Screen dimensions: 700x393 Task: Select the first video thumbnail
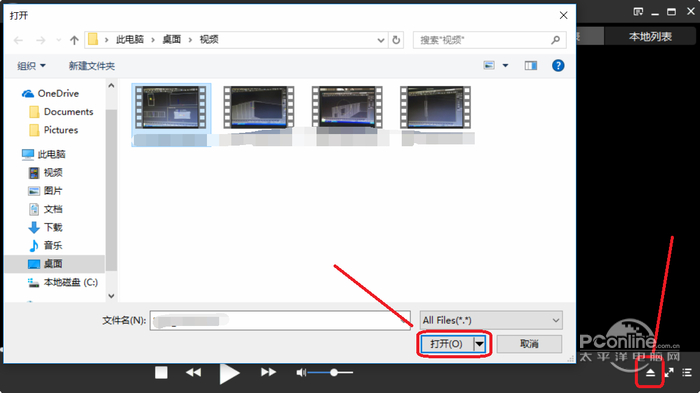(x=171, y=107)
